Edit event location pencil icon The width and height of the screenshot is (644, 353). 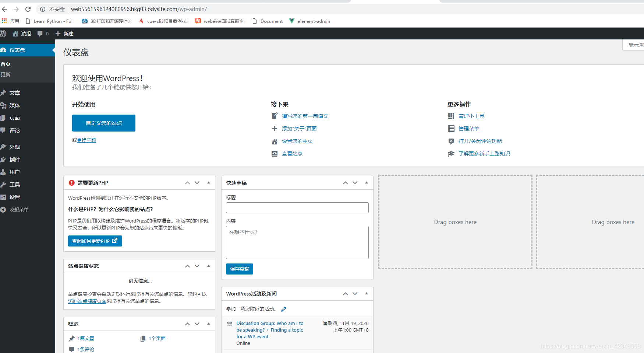(x=284, y=309)
